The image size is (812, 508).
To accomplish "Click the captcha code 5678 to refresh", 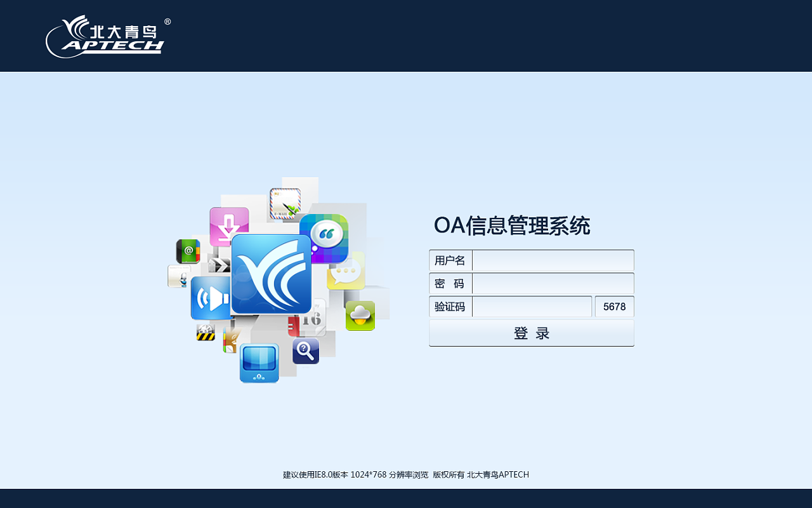I will click(x=613, y=306).
